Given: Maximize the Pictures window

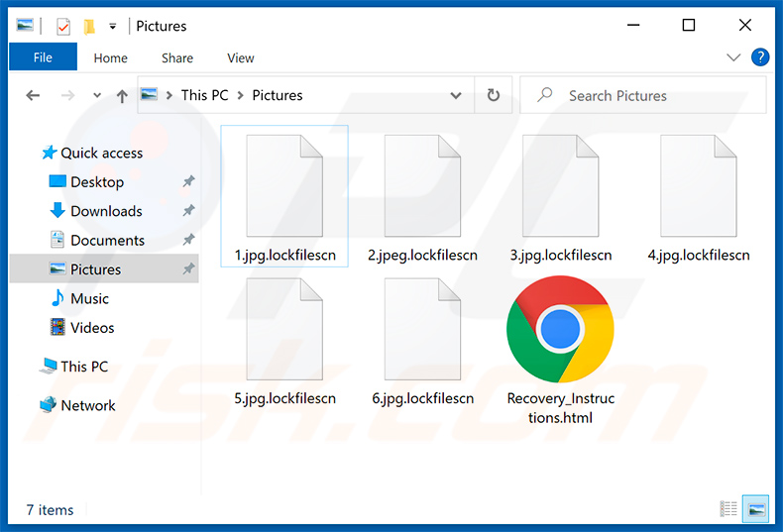Looking at the screenshot, I should tap(689, 25).
